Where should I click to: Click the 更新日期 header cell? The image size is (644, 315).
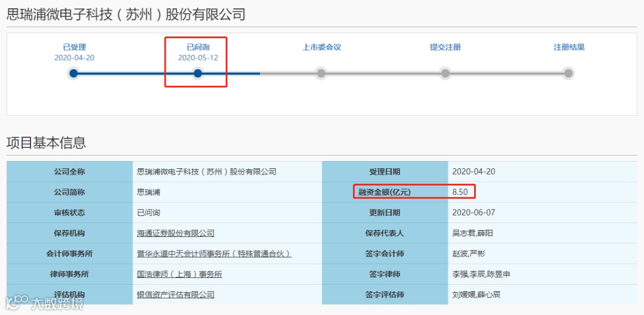click(x=385, y=213)
